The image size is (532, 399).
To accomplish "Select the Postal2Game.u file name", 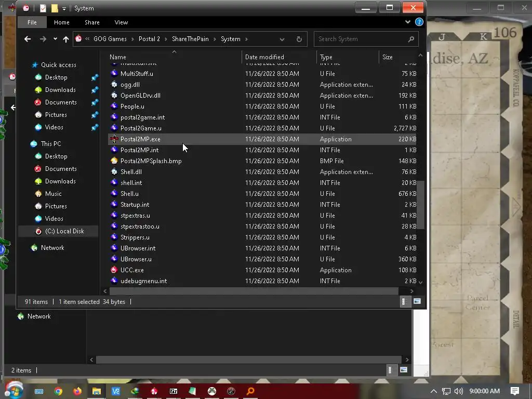I will pyautogui.click(x=141, y=128).
